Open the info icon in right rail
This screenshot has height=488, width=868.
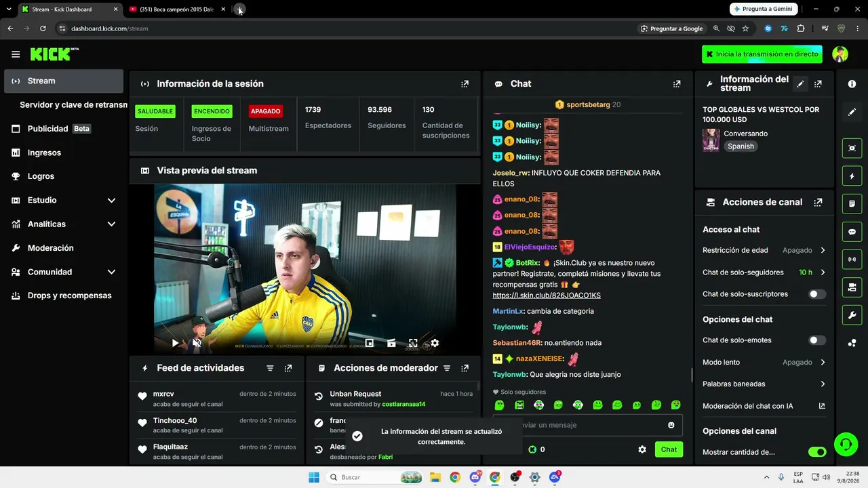[x=852, y=84]
